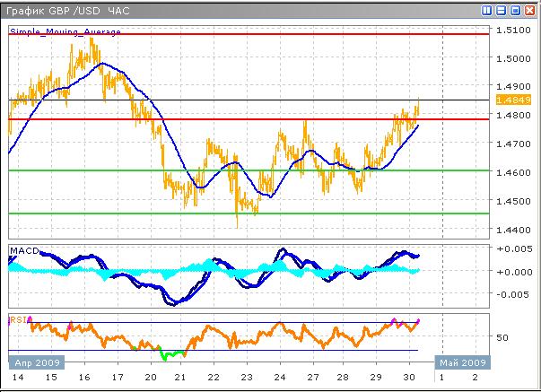Maximize the GBP/USD chart window

516,11
